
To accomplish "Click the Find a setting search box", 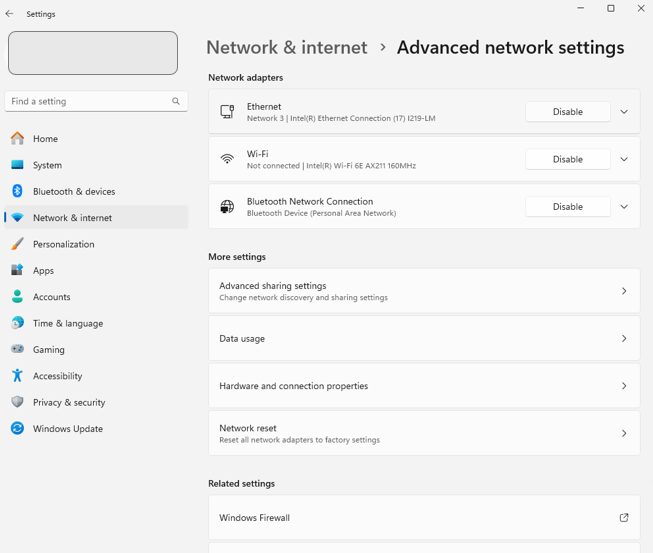I will click(88, 101).
